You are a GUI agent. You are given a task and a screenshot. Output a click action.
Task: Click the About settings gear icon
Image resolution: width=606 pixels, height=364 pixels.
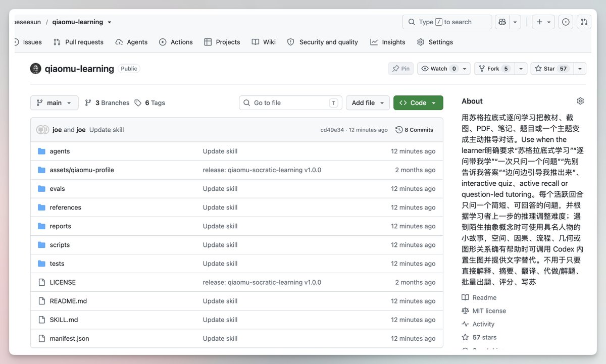point(580,101)
